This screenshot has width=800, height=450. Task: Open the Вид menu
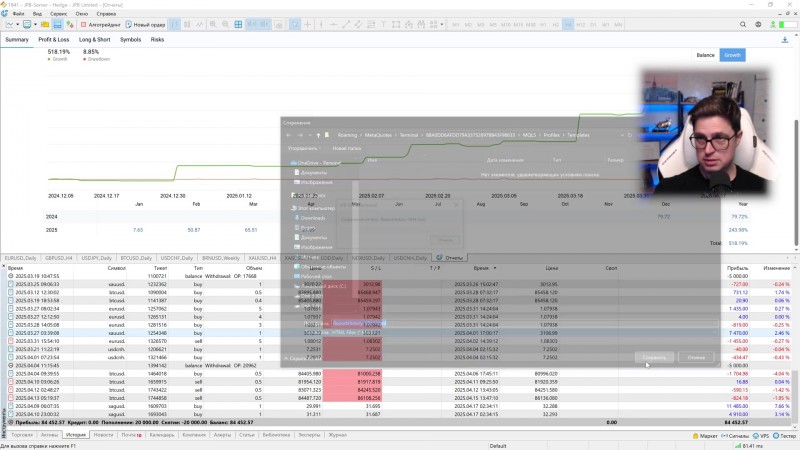37,14
